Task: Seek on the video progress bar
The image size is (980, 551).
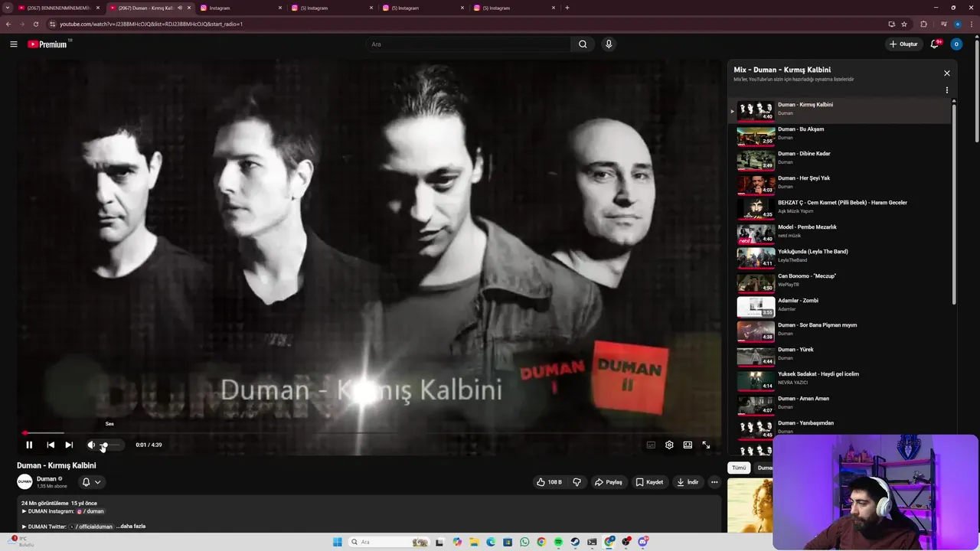Action: coord(369,433)
